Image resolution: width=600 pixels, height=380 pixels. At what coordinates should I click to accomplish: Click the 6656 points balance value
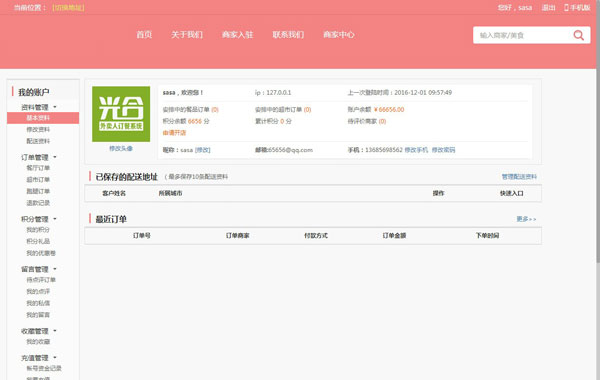195,121
